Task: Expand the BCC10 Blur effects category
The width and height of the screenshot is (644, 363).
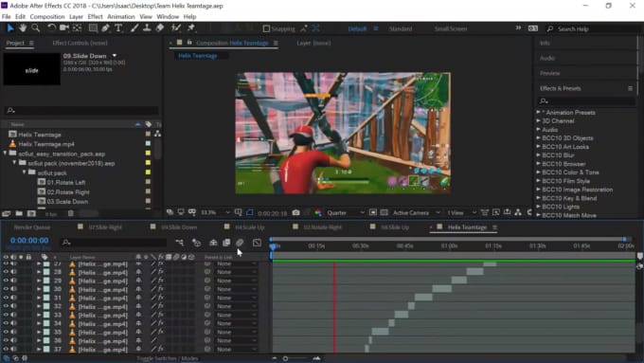Action: tap(538, 155)
